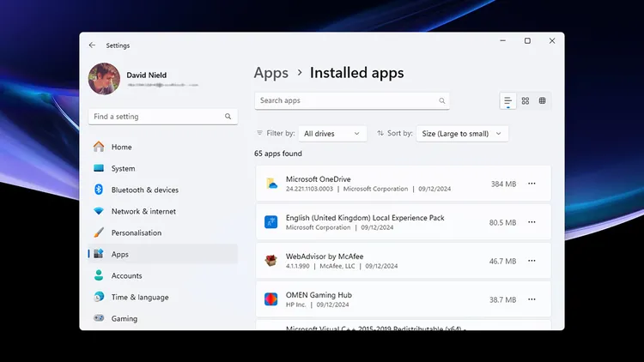Select Network & internet in sidebar
The height and width of the screenshot is (362, 644).
pos(143,212)
